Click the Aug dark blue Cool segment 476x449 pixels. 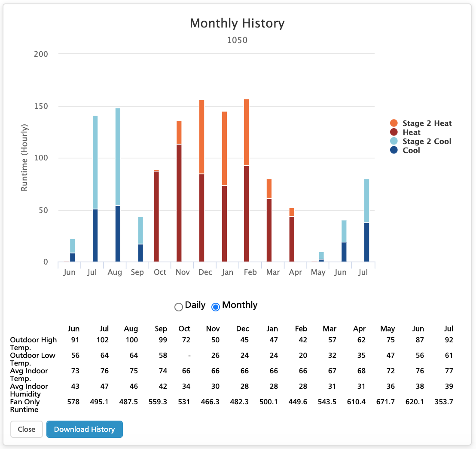(x=118, y=234)
